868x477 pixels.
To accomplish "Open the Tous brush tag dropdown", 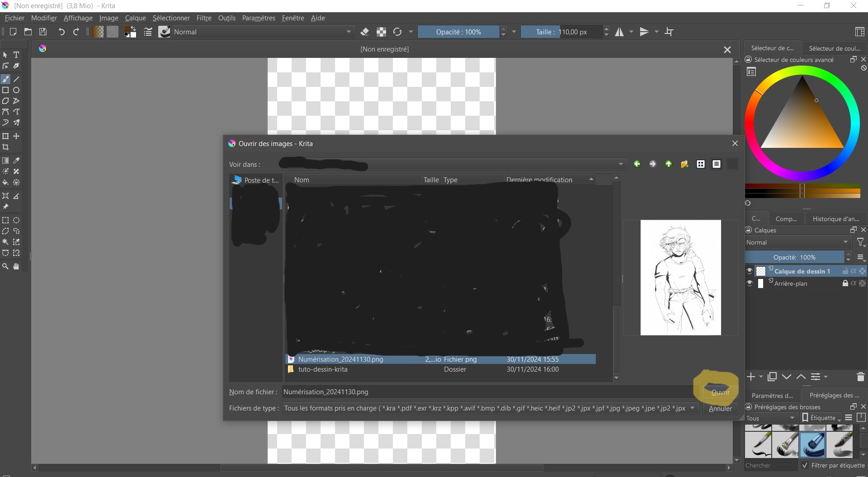I will pos(771,418).
